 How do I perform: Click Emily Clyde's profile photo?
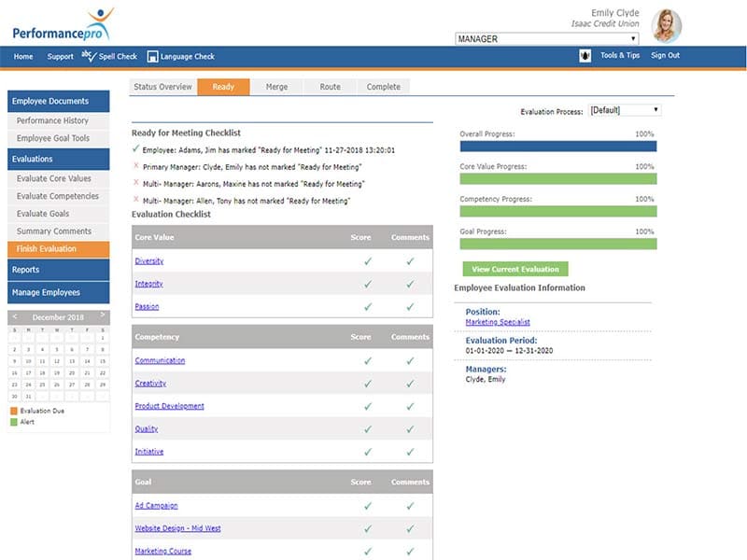coord(666,25)
